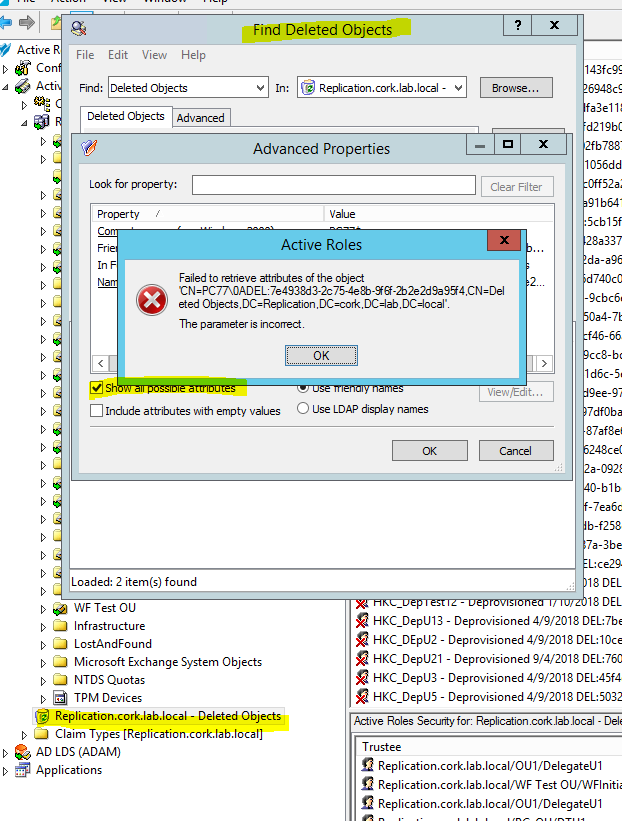Click the Infrastructure folder icon
Image resolution: width=622 pixels, height=821 pixels.
click(x=60, y=626)
